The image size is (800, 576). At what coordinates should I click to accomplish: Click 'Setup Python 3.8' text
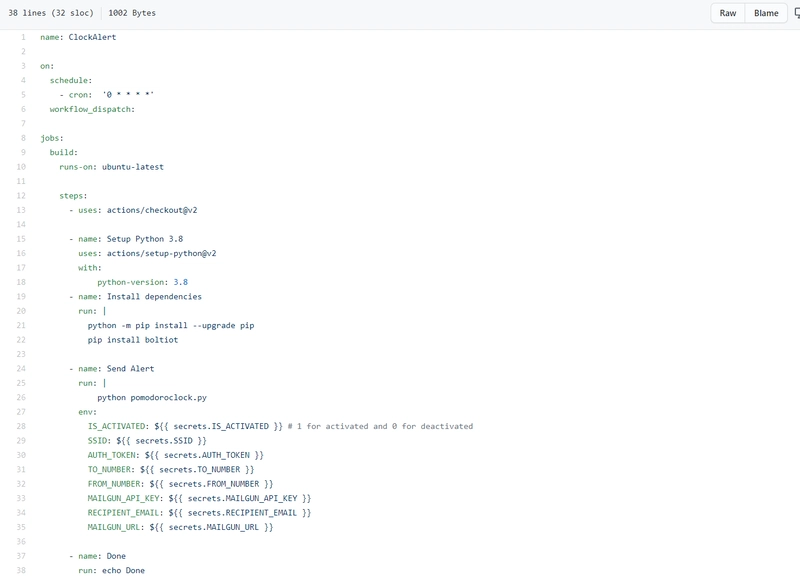point(145,239)
